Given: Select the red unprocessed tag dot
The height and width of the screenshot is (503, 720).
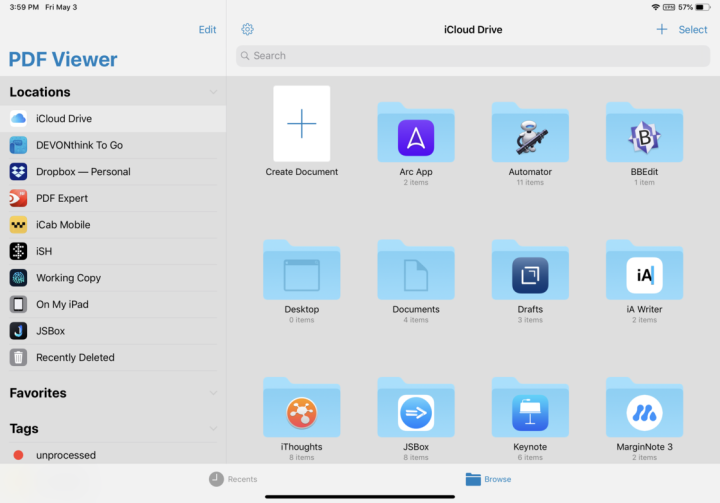Looking at the screenshot, I should coord(18,455).
